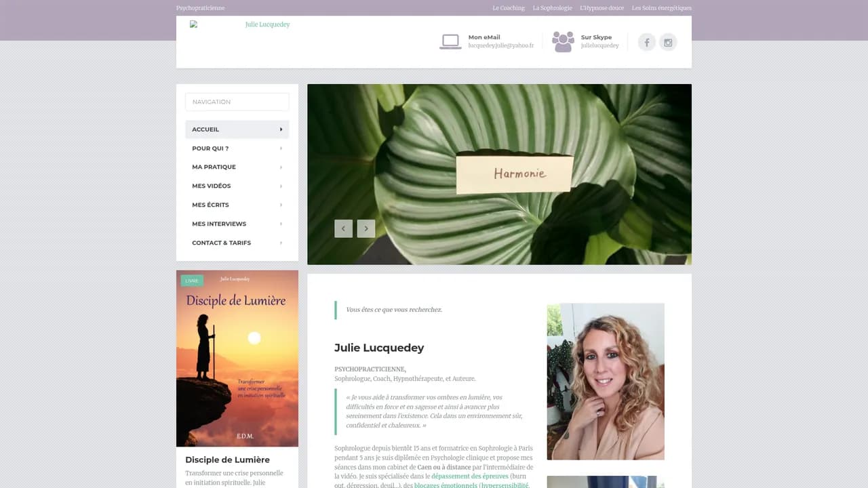Open the Disciple de Lumière book title link
Screen dimensions: 868x488
coord(228,460)
